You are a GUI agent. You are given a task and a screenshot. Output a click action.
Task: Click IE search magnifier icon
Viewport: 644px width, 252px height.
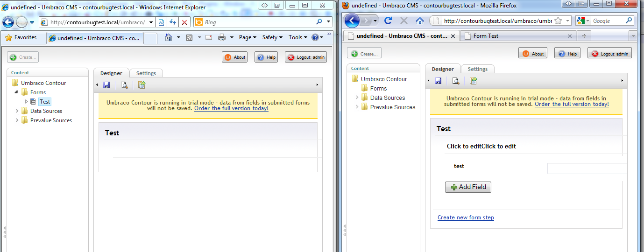click(319, 22)
